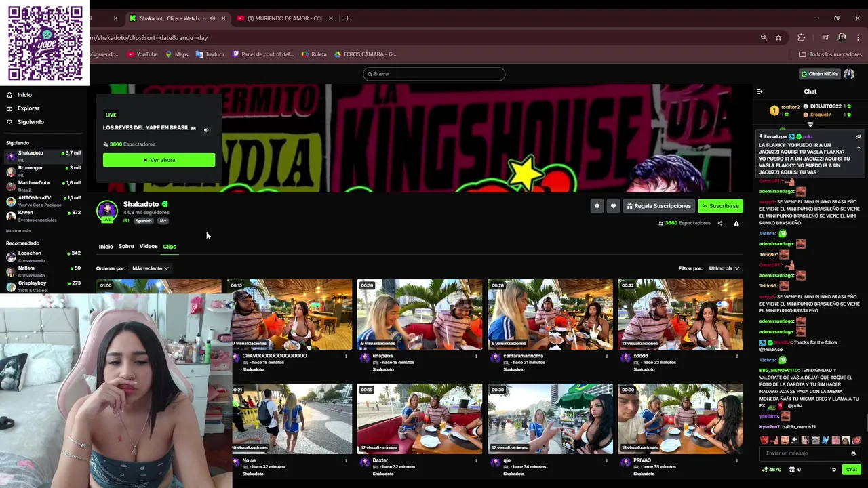This screenshot has height=488, width=868.
Task: Mute the live preview speaker icon
Action: click(206, 129)
